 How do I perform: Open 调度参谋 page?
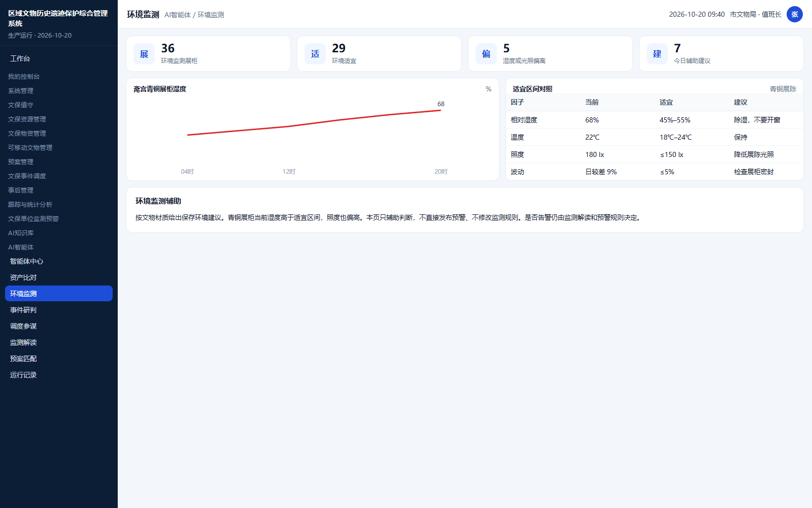pyautogui.click(x=59, y=326)
